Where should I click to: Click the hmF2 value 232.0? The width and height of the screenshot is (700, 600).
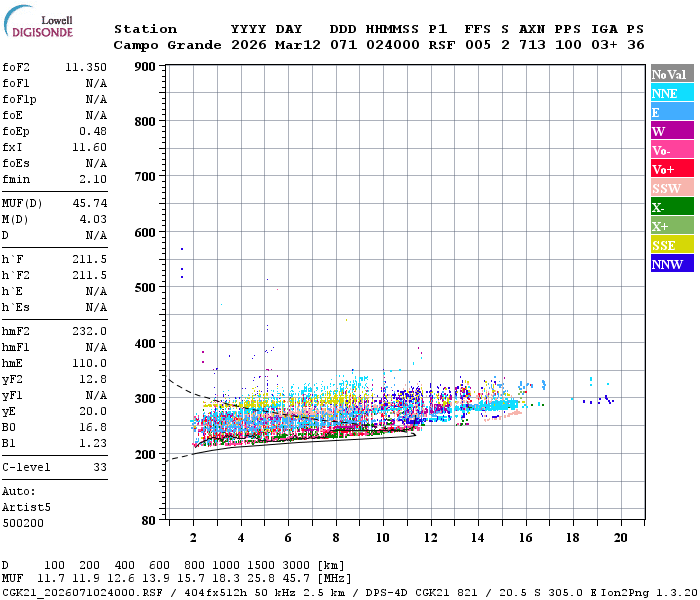(89, 331)
